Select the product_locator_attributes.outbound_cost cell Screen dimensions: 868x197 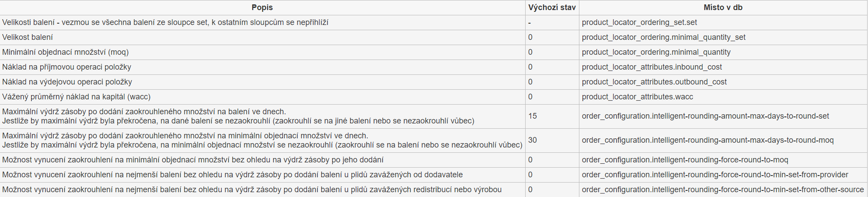[654, 82]
